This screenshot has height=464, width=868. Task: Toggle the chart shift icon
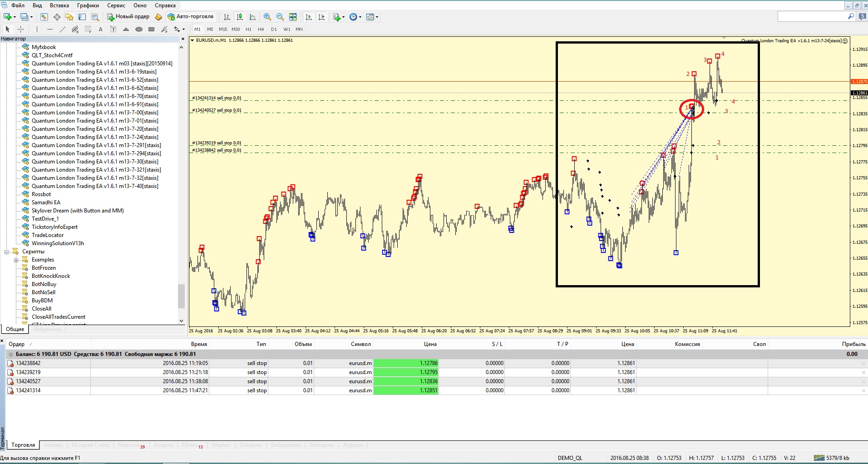[321, 17]
